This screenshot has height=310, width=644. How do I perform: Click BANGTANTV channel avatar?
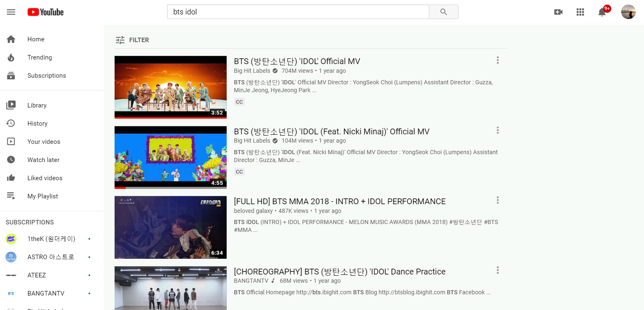click(11, 293)
